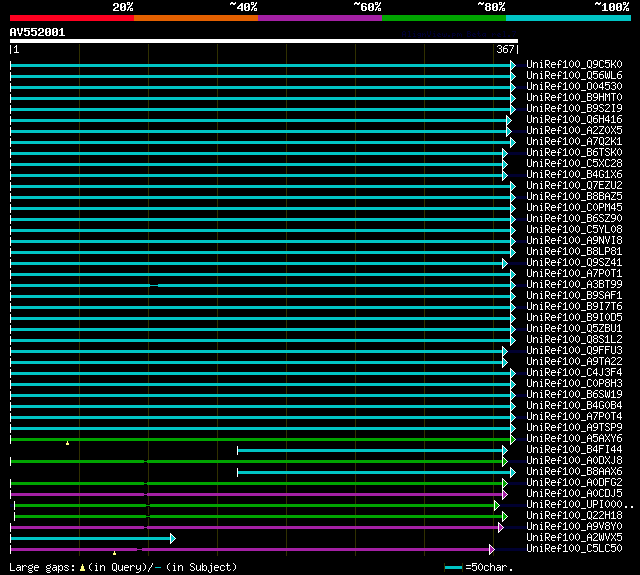Select the UniRef100_B6SZ90 label
This screenshot has height=575, width=640.
click(574, 219)
